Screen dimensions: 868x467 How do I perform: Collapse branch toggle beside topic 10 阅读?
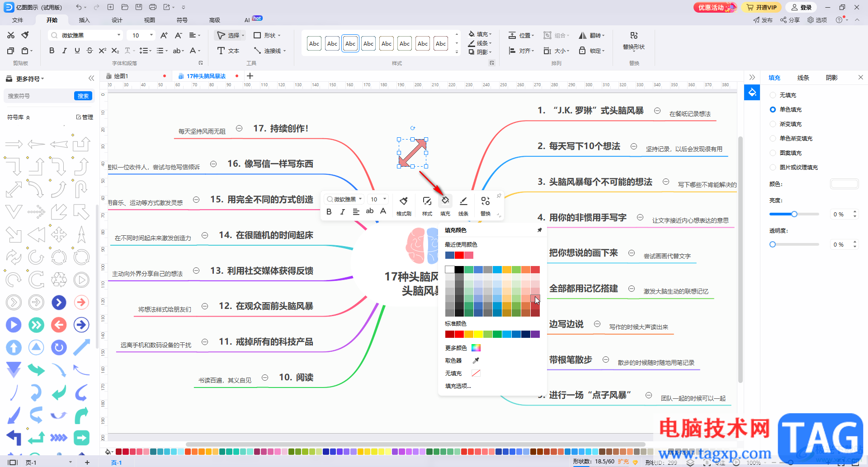pos(265,377)
